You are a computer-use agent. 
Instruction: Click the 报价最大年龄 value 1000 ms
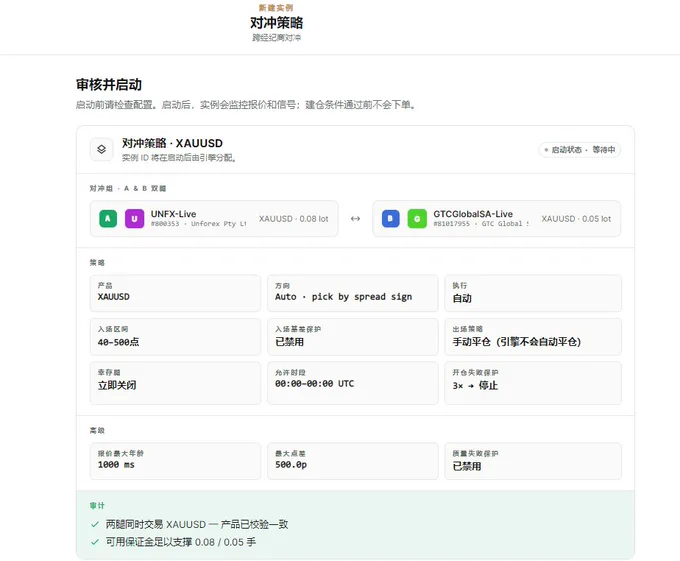[116, 465]
